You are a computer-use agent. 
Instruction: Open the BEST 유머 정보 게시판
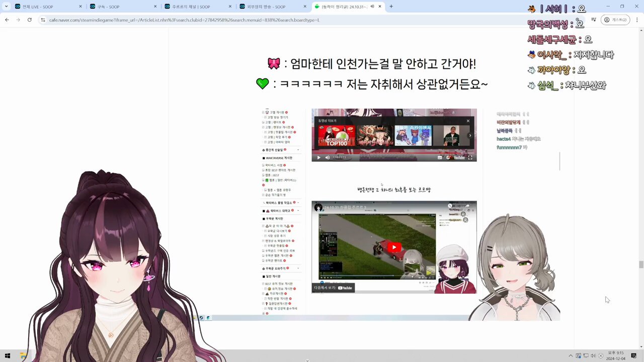(279, 284)
